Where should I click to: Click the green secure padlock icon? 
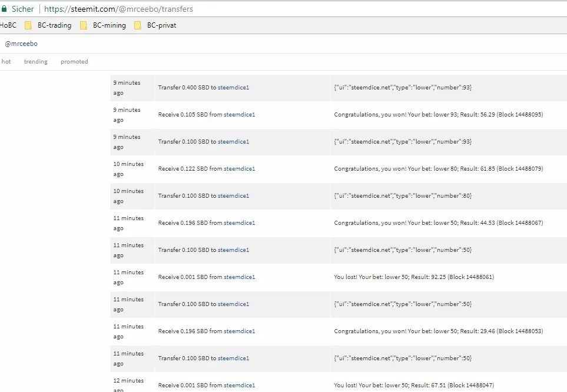point(4,9)
